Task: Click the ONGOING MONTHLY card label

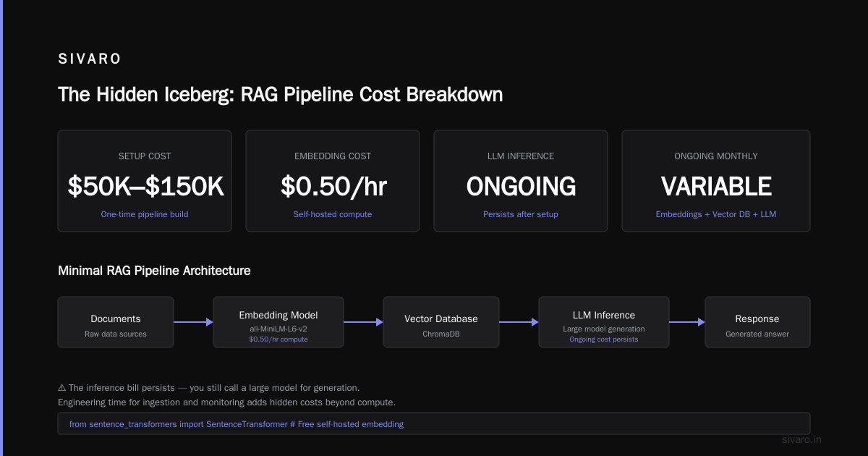Action: pyautogui.click(x=716, y=156)
